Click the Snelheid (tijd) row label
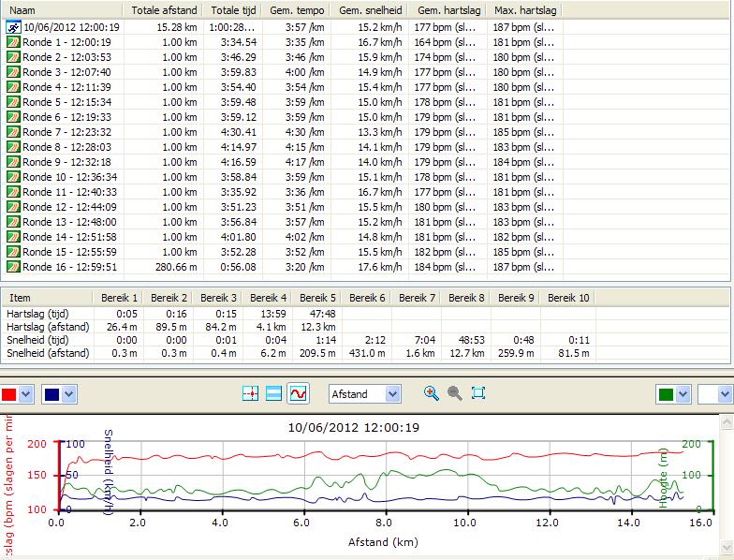Viewport: 734px width, 560px height. 37,340
